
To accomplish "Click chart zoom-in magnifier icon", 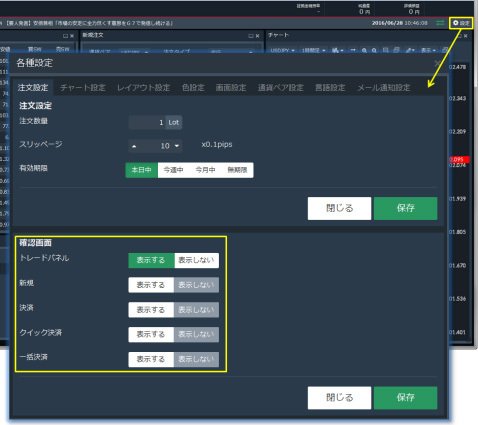I will pos(364,50).
